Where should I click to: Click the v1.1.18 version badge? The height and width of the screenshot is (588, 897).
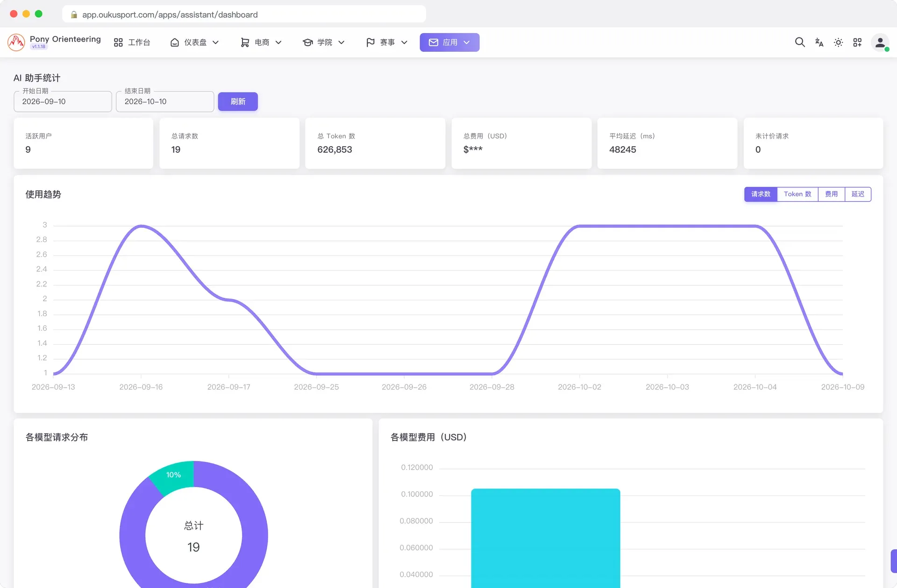(39, 47)
